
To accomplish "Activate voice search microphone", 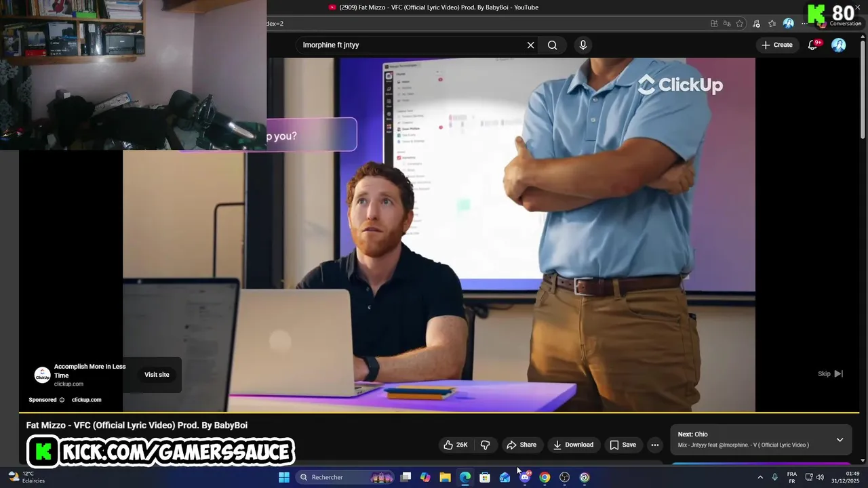I will click(x=583, y=45).
